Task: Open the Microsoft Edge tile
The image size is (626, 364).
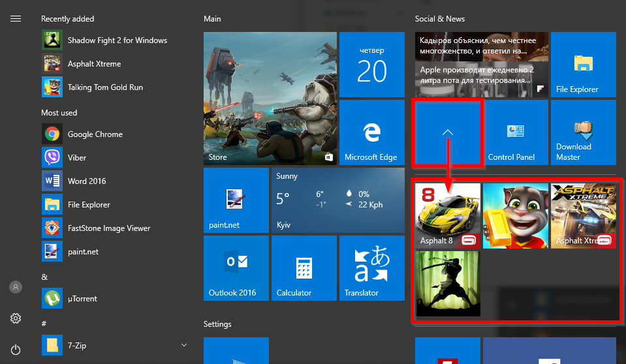Action: tap(371, 132)
